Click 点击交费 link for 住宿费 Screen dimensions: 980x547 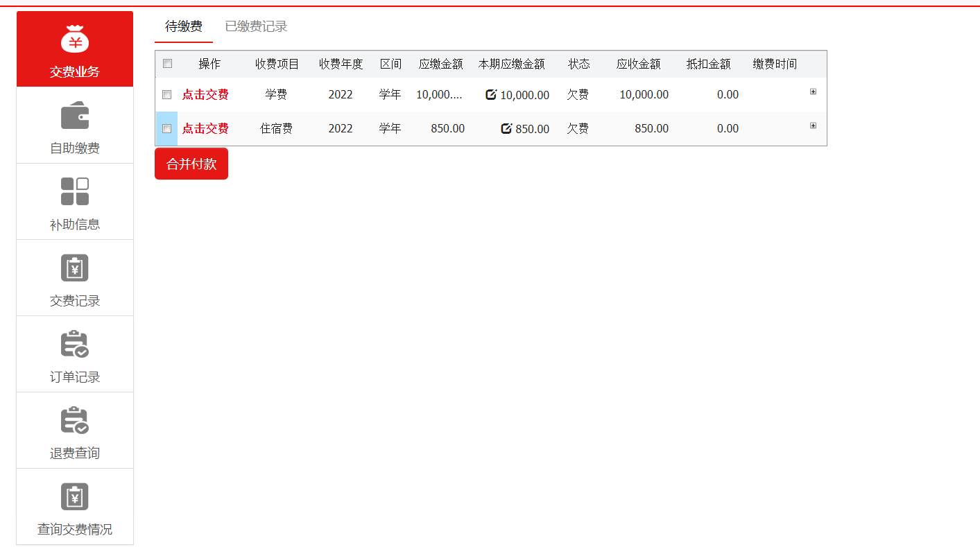tap(205, 128)
